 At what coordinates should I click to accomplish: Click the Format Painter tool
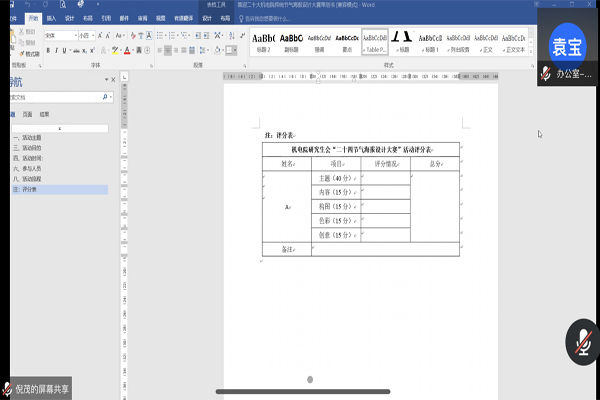click(30, 54)
